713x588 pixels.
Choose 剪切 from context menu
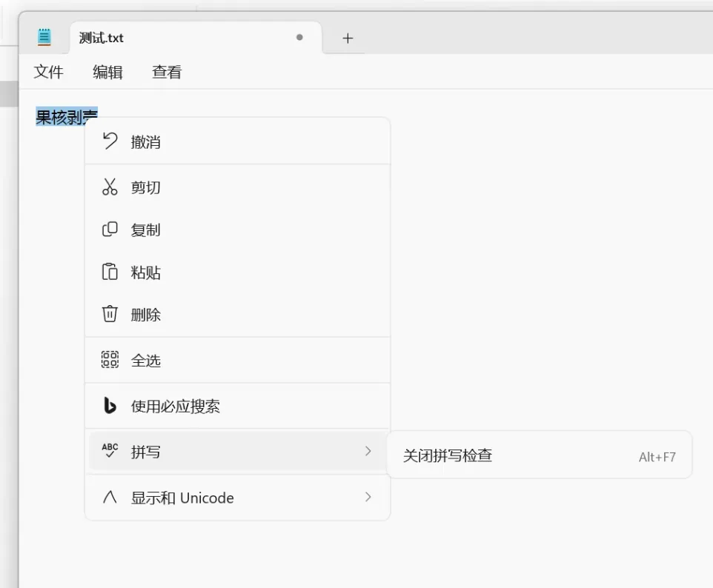237,187
